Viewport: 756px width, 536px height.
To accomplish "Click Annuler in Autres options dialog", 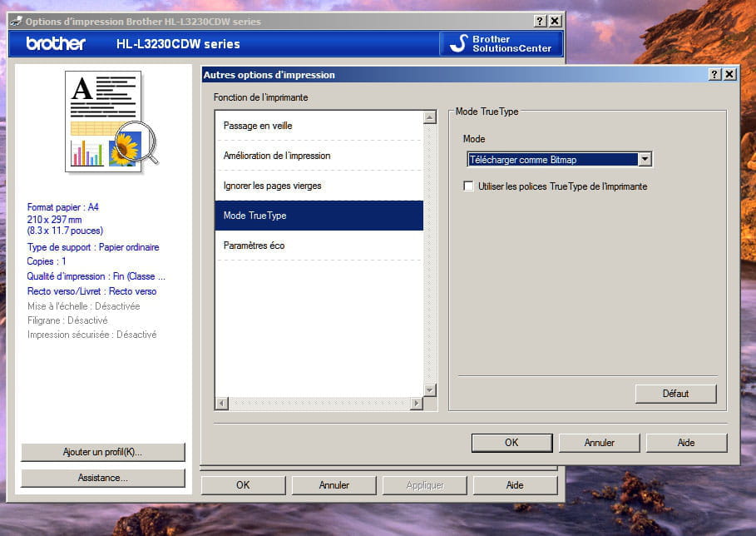I will (600, 443).
